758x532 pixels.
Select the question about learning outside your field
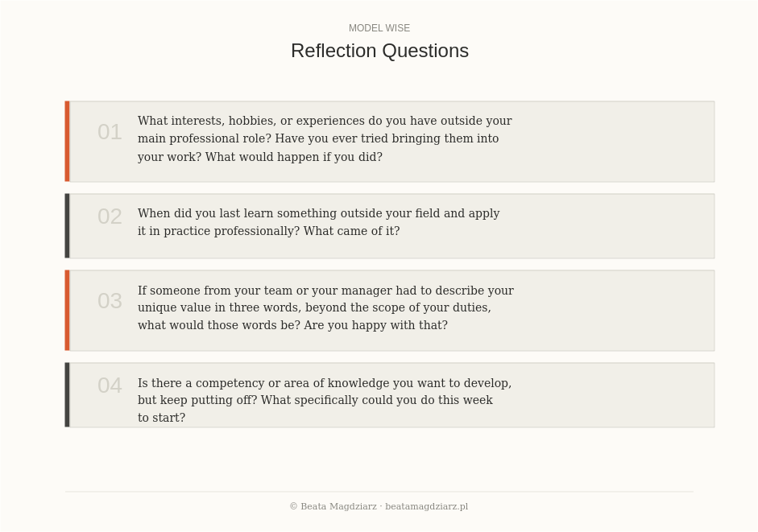point(318,222)
